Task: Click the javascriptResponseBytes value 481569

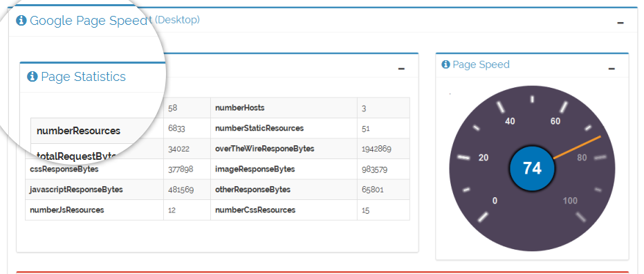Action: pos(181,190)
